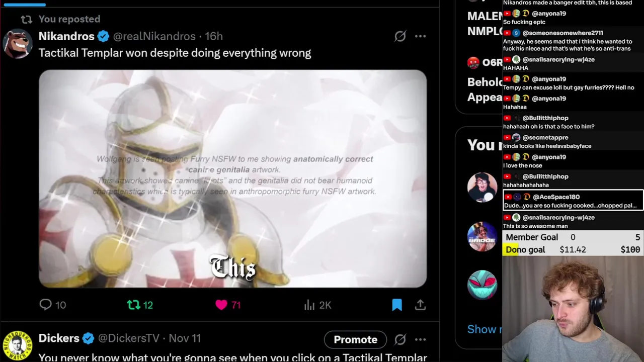The width and height of the screenshot is (644, 362).
Task: Open the black-haired suggested account avatar
Action: click(482, 188)
